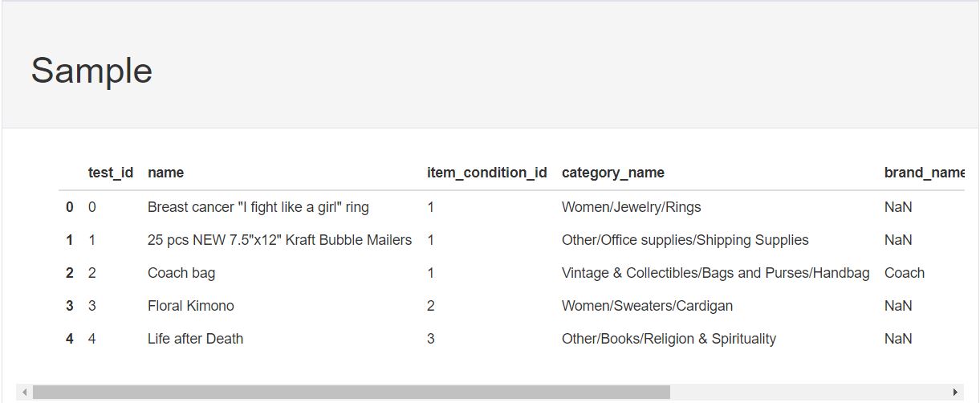Click the Other/Office supplies/Shipping Supplies cell
This screenshot has height=403, width=980.
click(685, 240)
